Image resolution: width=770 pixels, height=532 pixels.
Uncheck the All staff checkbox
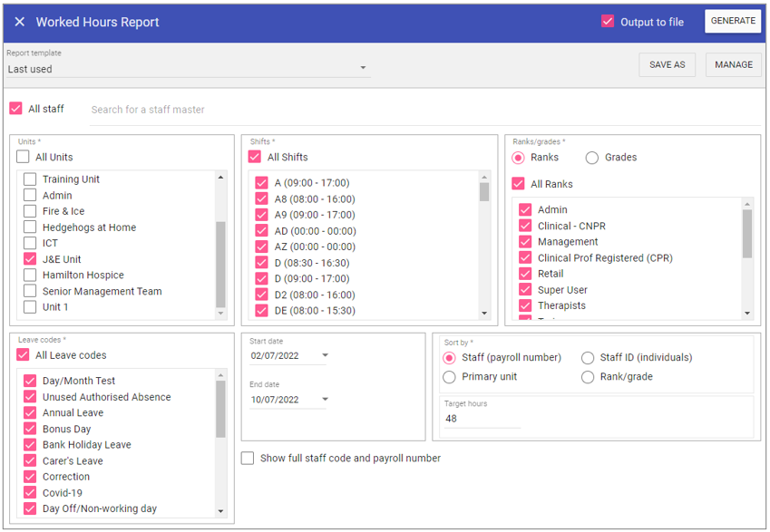coord(15,109)
